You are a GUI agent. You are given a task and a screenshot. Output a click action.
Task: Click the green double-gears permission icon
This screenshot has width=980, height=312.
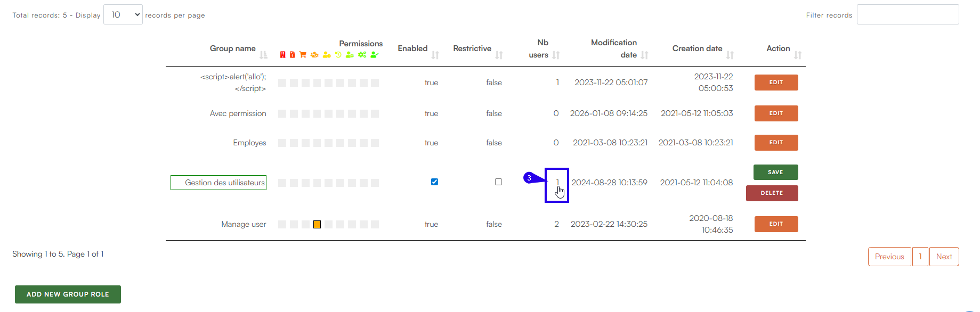click(x=362, y=55)
